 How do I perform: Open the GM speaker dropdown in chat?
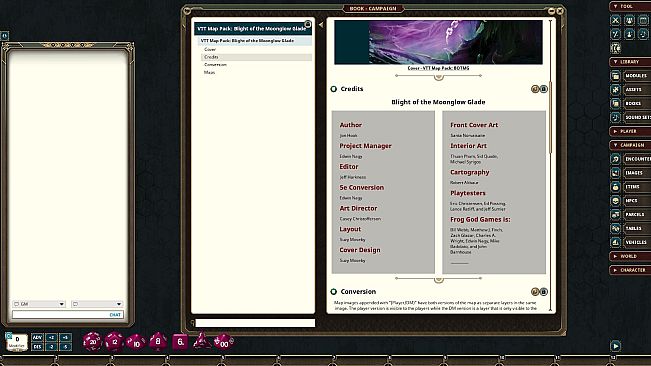point(39,304)
